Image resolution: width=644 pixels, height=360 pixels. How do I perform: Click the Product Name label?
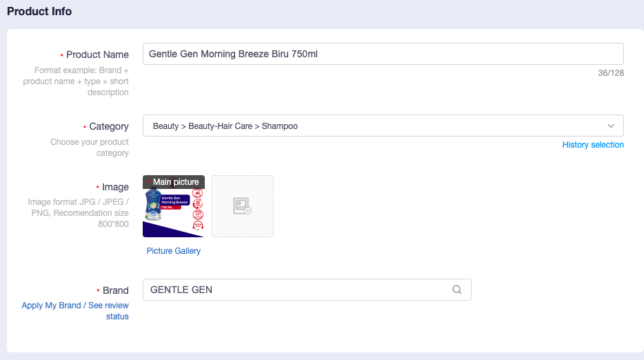click(x=97, y=54)
